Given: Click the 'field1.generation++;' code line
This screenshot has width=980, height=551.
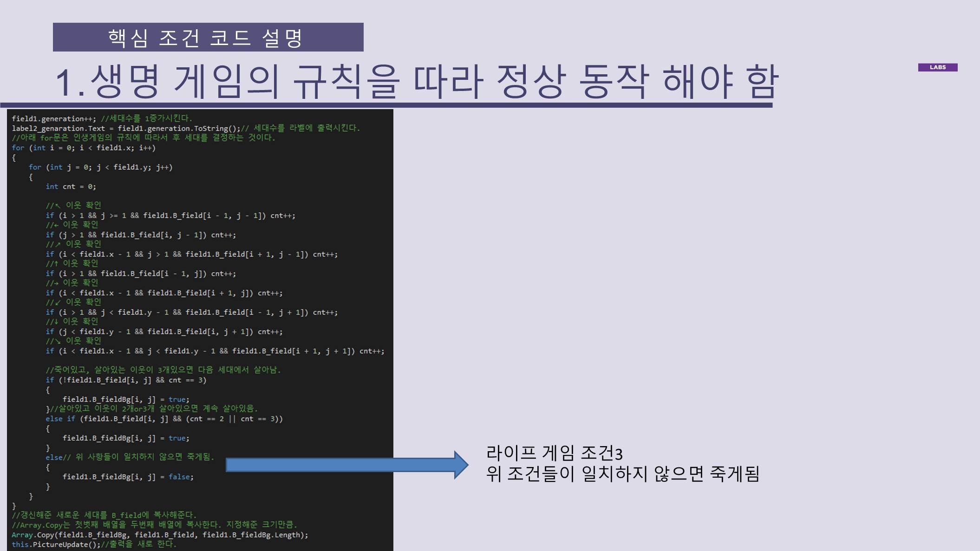Looking at the screenshot, I should coord(54,118).
